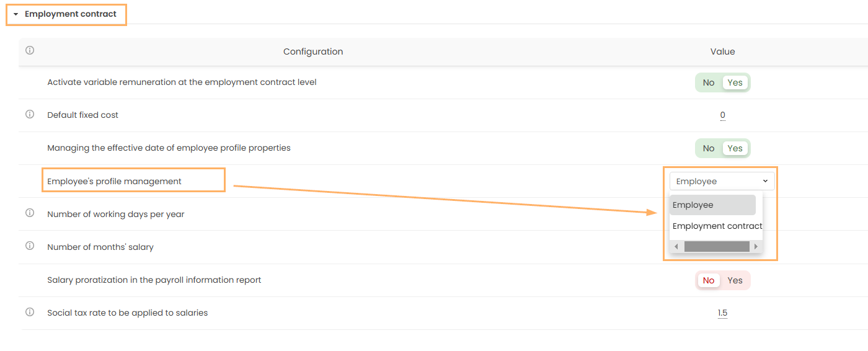Click info icon for Number of months' salary

29,246
